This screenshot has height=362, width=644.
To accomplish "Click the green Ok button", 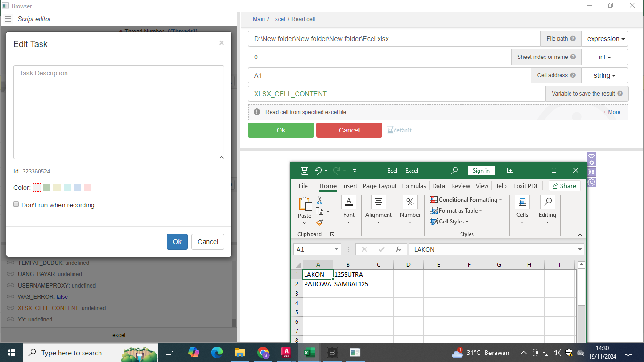I will 281,130.
